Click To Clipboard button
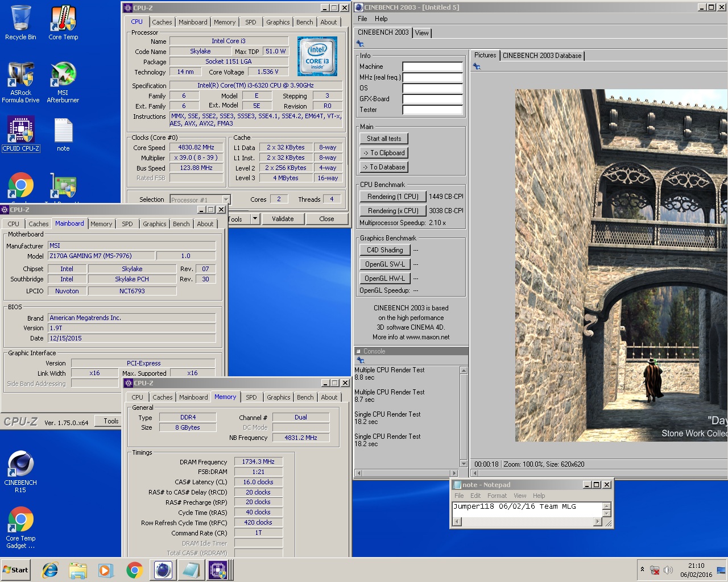Screen dimensions: 728x582 (x=384, y=153)
